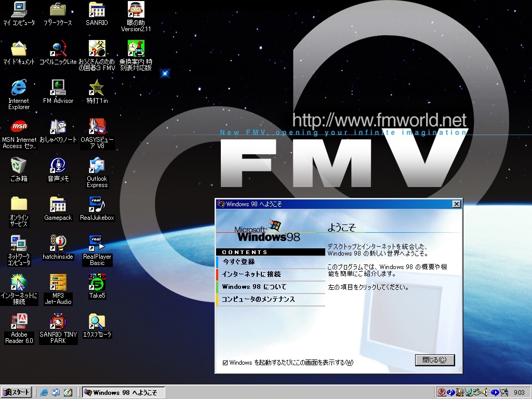Close the Windows 98 welcome window via X
Viewport: 532px width, 399px height.
(x=456, y=204)
